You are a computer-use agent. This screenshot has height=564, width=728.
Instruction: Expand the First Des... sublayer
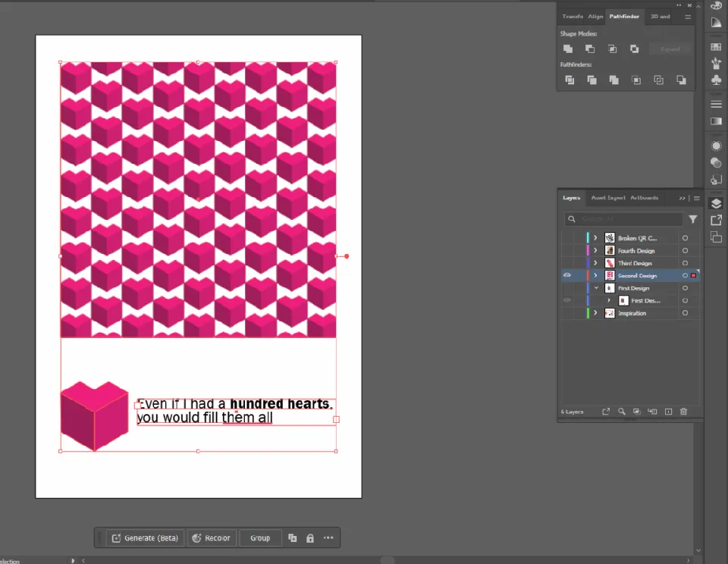point(609,300)
